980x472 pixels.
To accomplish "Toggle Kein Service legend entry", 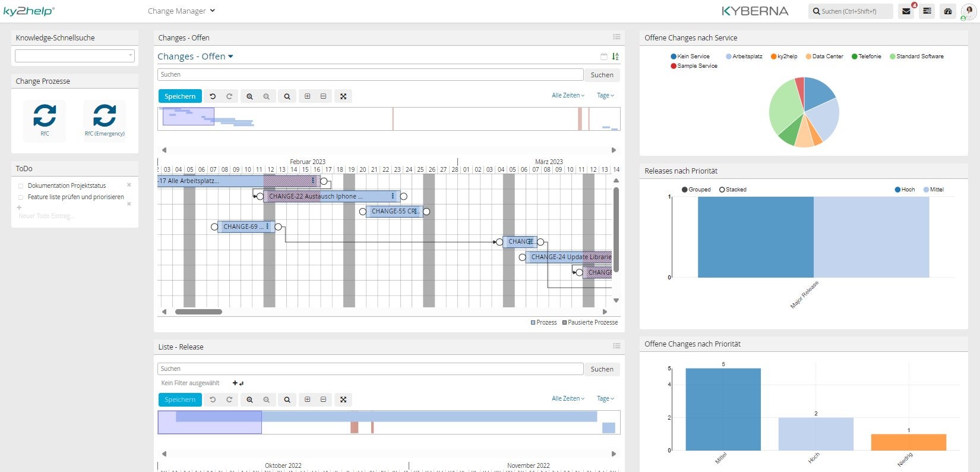I will [x=690, y=56].
